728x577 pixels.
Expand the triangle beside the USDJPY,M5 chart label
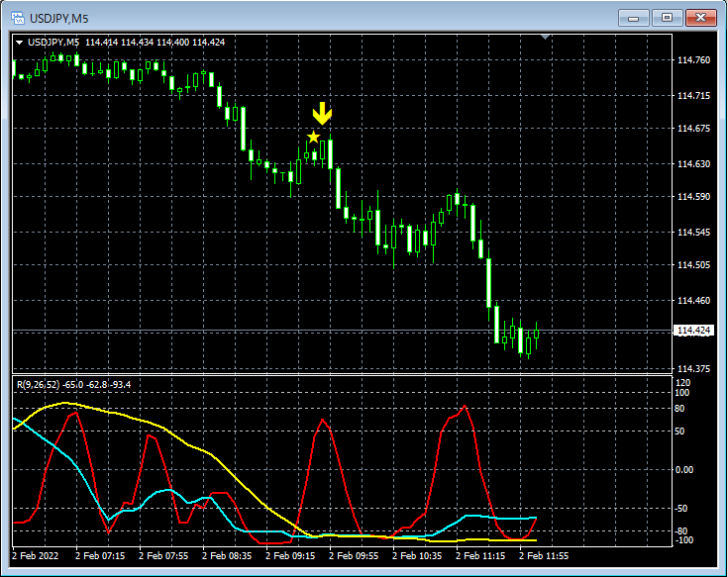coord(19,42)
